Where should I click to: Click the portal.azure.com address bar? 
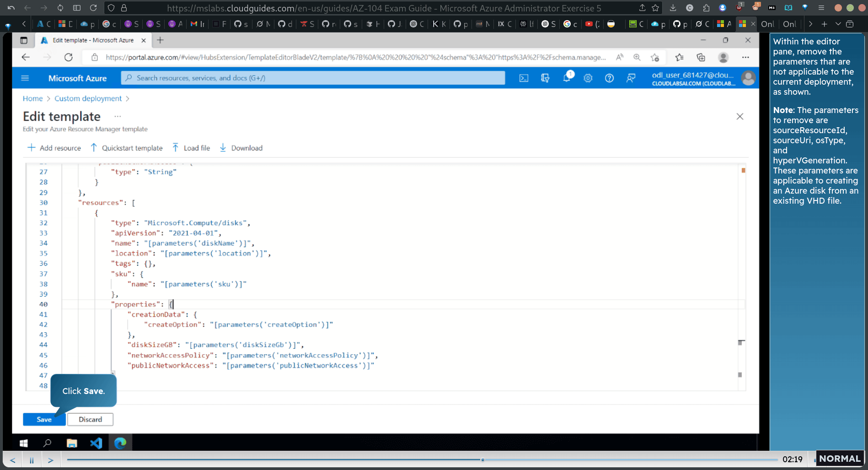coord(355,57)
